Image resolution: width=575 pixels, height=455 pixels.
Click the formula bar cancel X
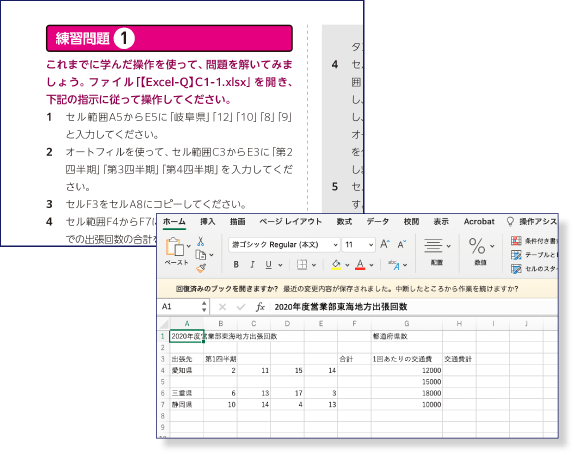pyautogui.click(x=222, y=307)
